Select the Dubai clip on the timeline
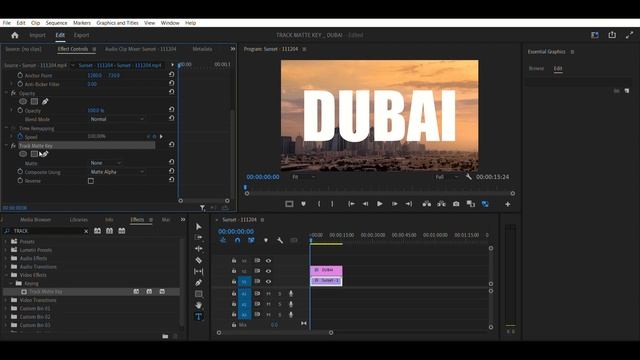 (326, 270)
